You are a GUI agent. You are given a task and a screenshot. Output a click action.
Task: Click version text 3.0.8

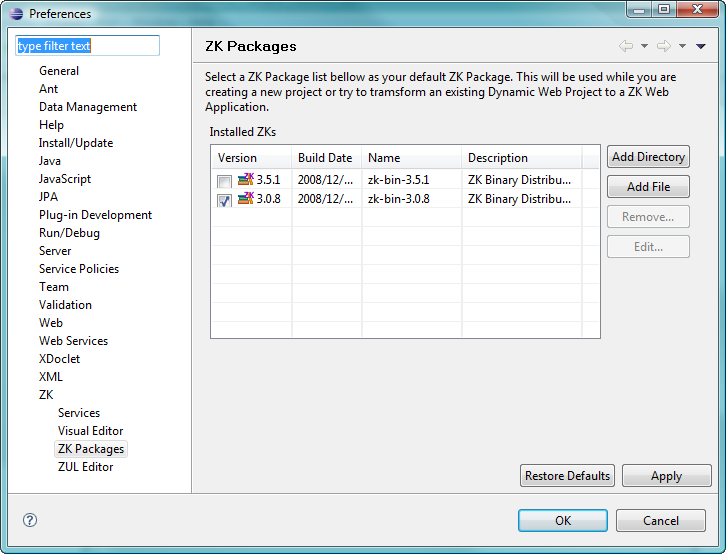(x=269, y=199)
